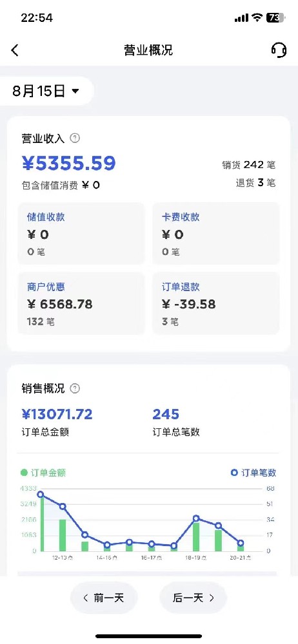Tap the 245 订单总笔数 figure
The height and width of the screenshot is (644, 298).
(x=166, y=414)
